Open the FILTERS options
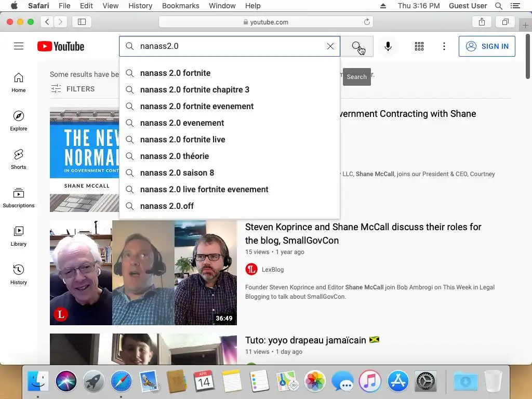 (x=73, y=89)
